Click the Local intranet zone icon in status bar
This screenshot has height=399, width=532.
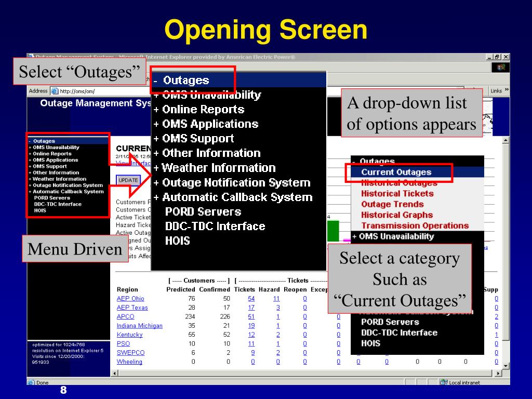(x=444, y=382)
